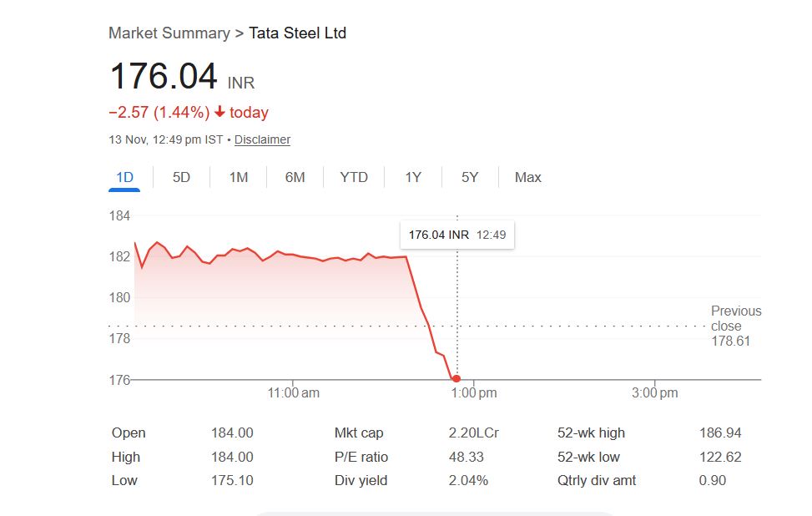Click the red down arrow icon
The width and height of the screenshot is (812, 516).
pyautogui.click(x=220, y=113)
